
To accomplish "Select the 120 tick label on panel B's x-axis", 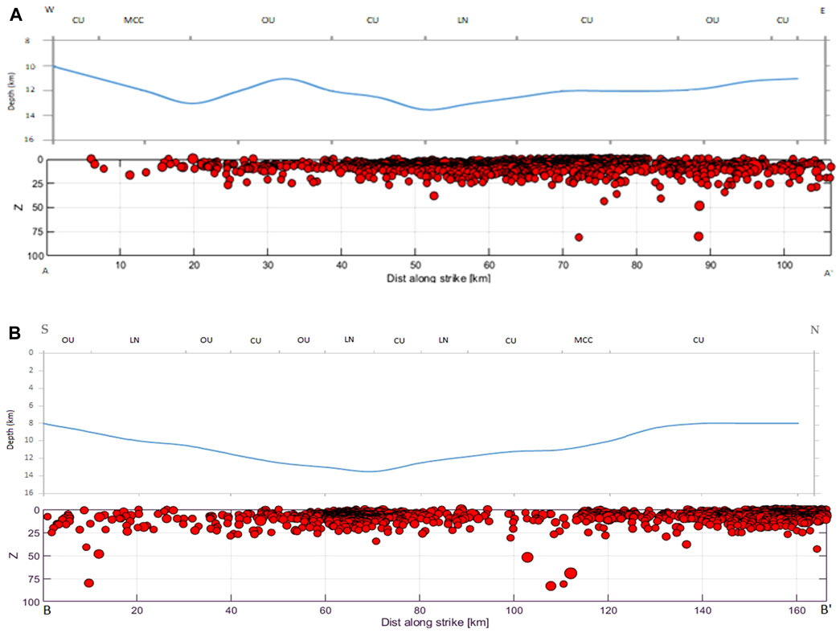I will (x=608, y=610).
